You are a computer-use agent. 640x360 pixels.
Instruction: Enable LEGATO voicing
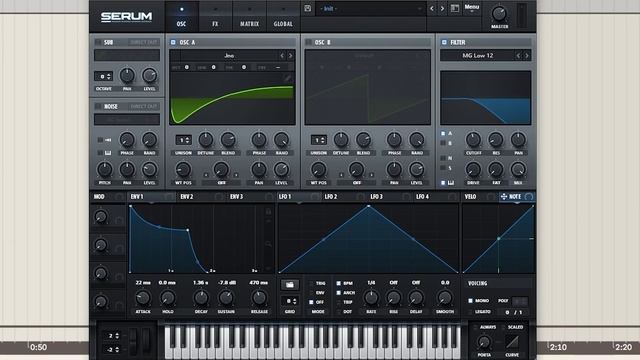470,312
